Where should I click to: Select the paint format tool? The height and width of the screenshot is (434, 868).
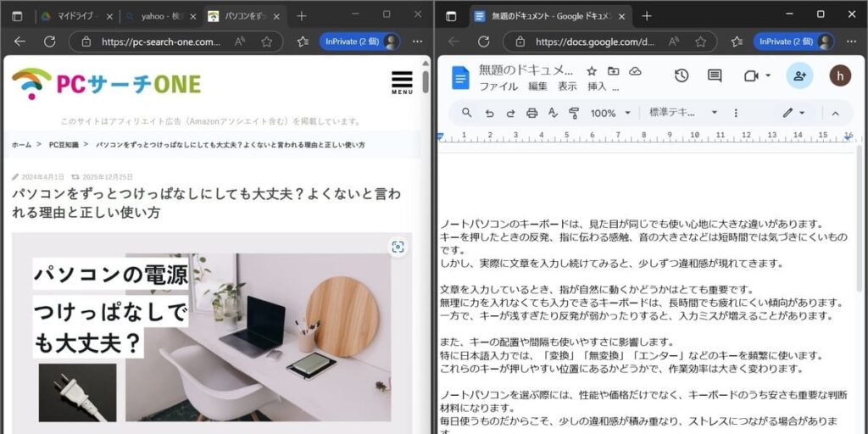(x=574, y=113)
